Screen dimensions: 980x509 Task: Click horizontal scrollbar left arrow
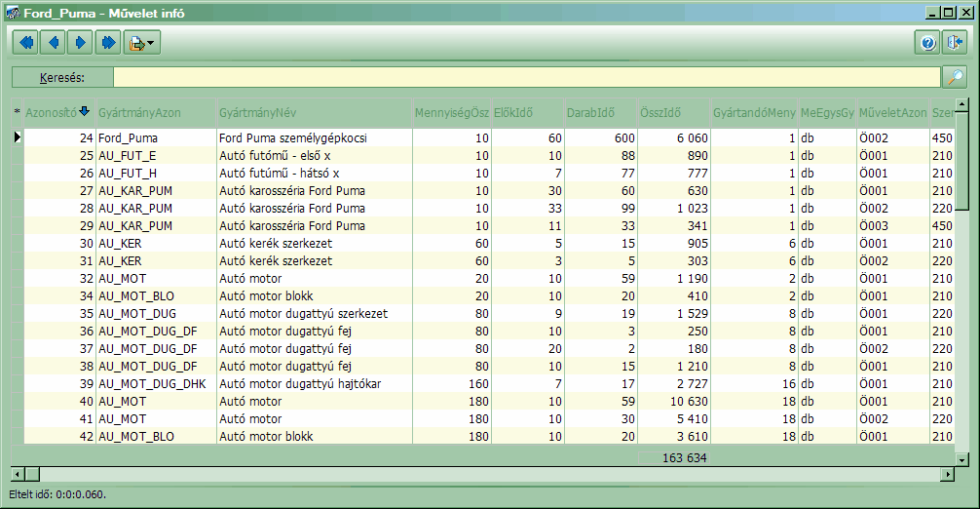pos(18,474)
